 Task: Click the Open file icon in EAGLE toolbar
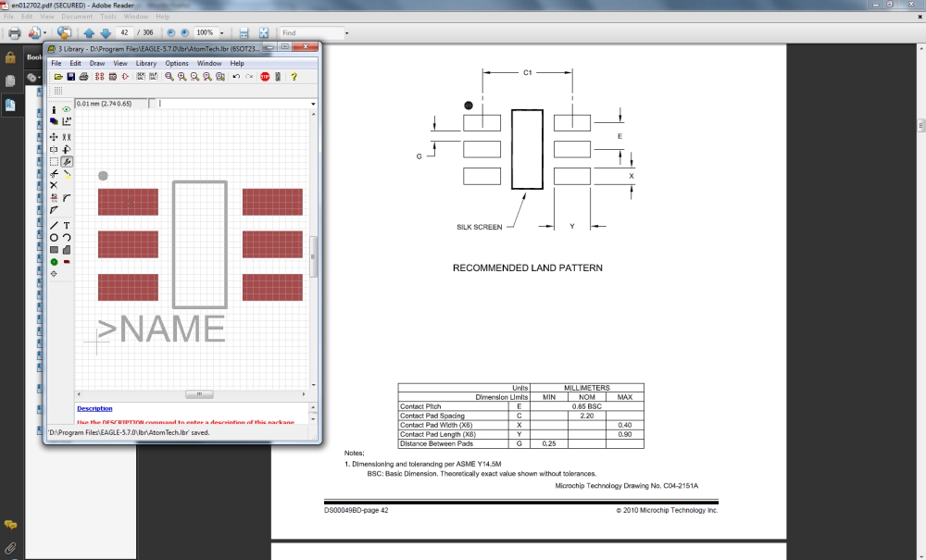[58, 77]
